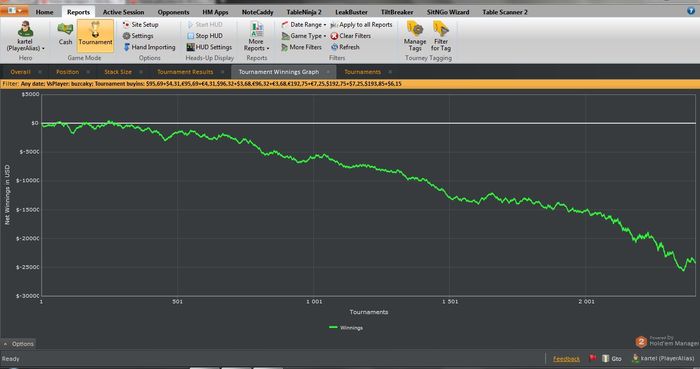Click the green Winnings legend swatch
Viewport: 700px width, 369px height.
point(333,328)
